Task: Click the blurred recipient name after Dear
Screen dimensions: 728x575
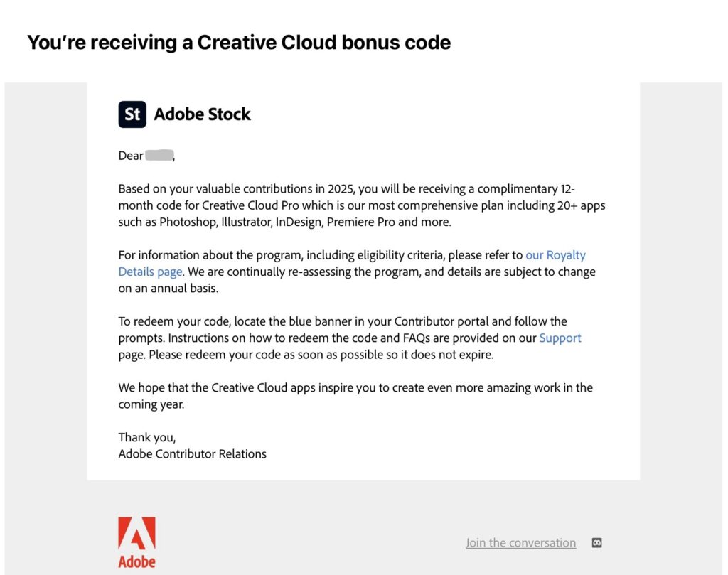Action: (159, 156)
